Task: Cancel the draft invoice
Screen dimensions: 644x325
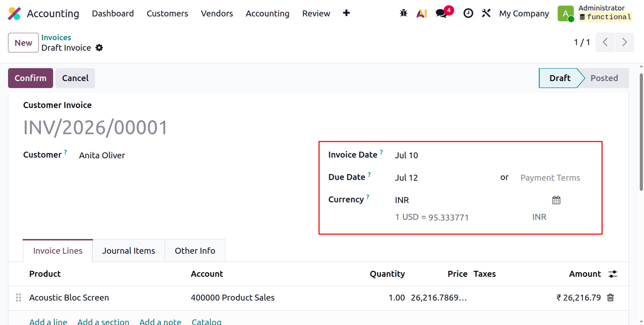Action: [75, 78]
